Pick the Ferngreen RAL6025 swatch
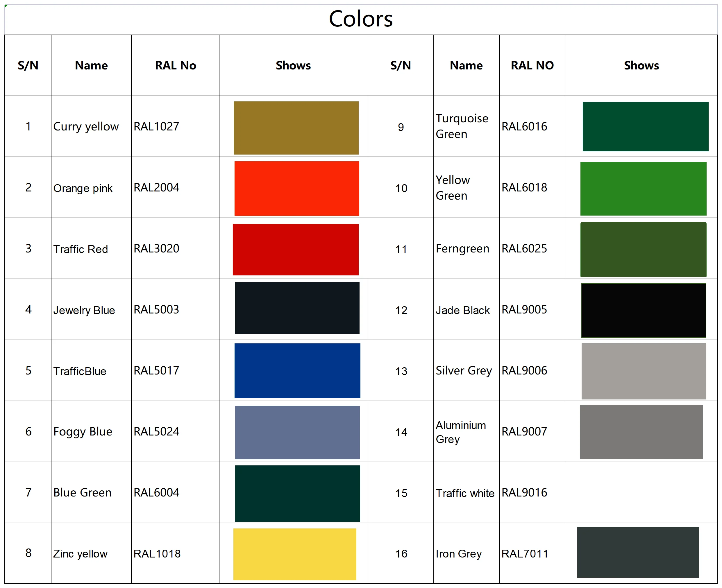Screen dimensions: 722x588 [x=643, y=249]
